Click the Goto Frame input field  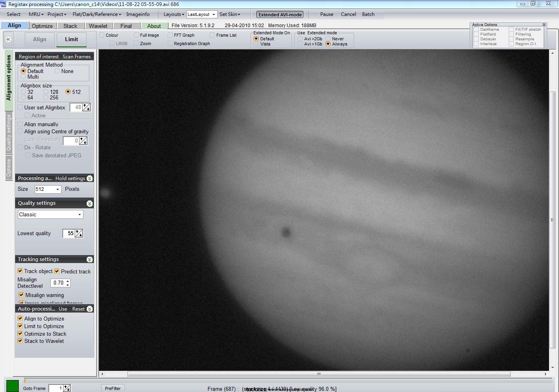(x=56, y=388)
